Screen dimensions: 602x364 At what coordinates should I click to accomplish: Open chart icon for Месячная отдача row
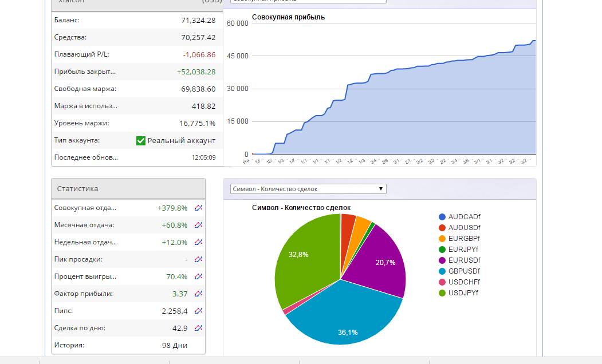tap(198, 225)
